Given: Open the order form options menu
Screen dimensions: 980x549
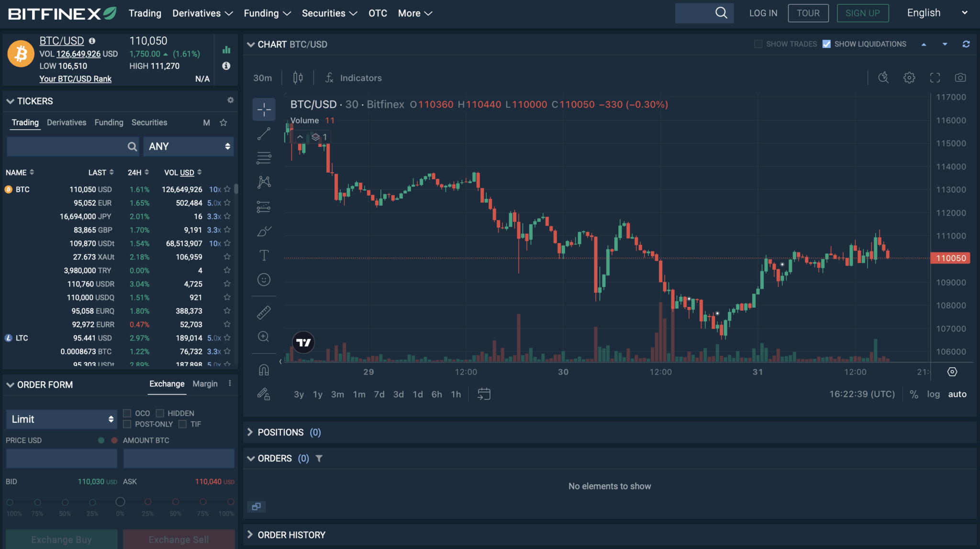Looking at the screenshot, I should pyautogui.click(x=230, y=384).
